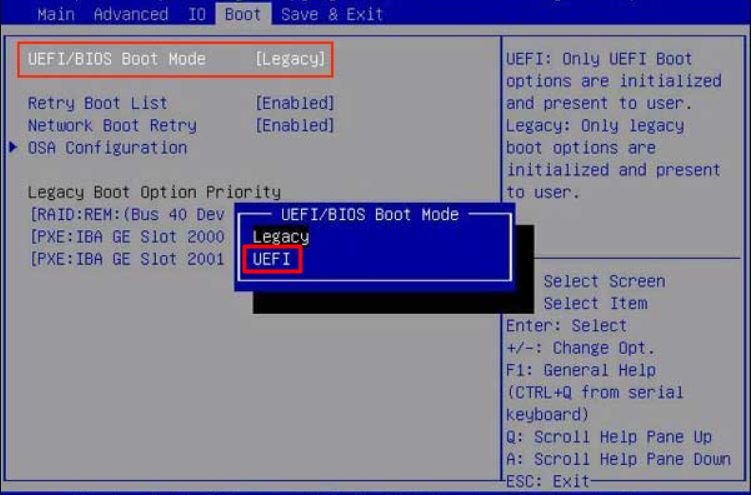Select Network Boot Retry label
Screen dimensions: 751x495
[112, 125]
